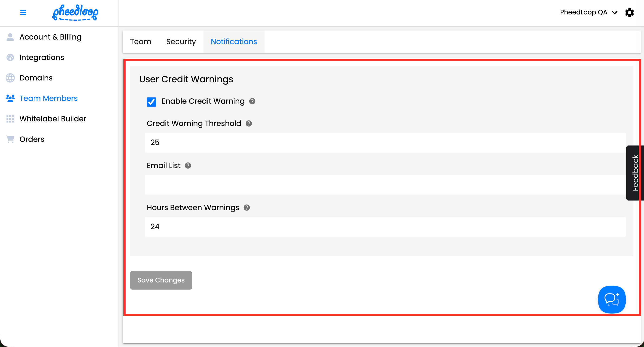Select the Notifications tab
The height and width of the screenshot is (347, 644).
[x=234, y=42]
